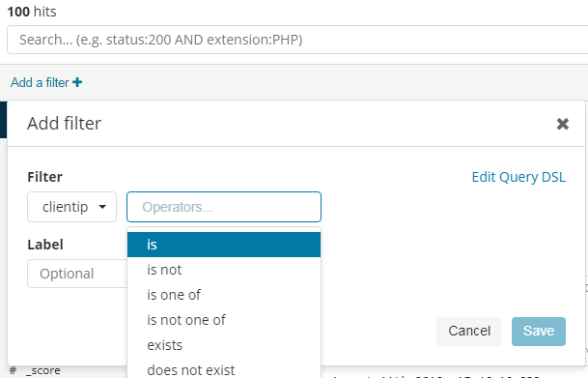
Task: Pick the 'is one of' operator
Action: coord(224,295)
